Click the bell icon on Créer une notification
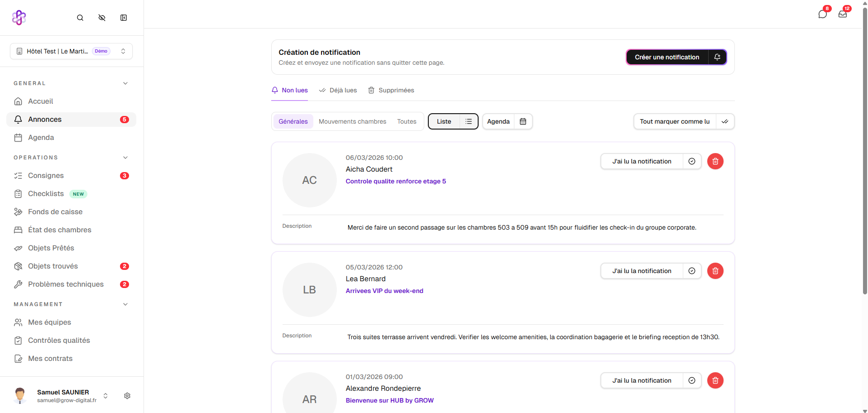Image resolution: width=868 pixels, height=413 pixels. pyautogui.click(x=717, y=57)
